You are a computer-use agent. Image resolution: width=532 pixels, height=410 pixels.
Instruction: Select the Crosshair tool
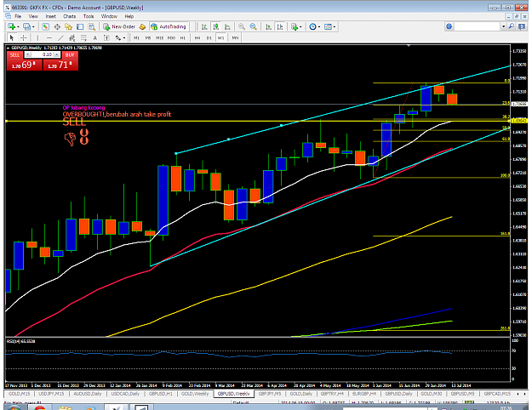pyautogui.click(x=24, y=38)
